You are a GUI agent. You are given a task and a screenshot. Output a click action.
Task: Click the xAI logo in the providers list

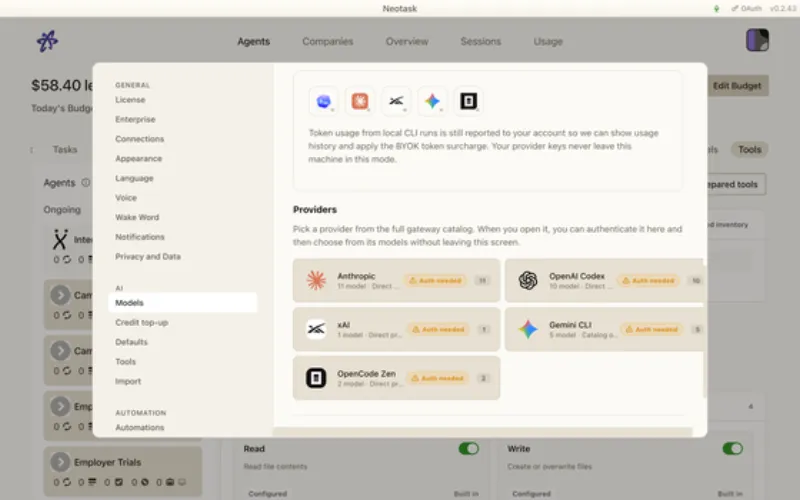(x=316, y=329)
